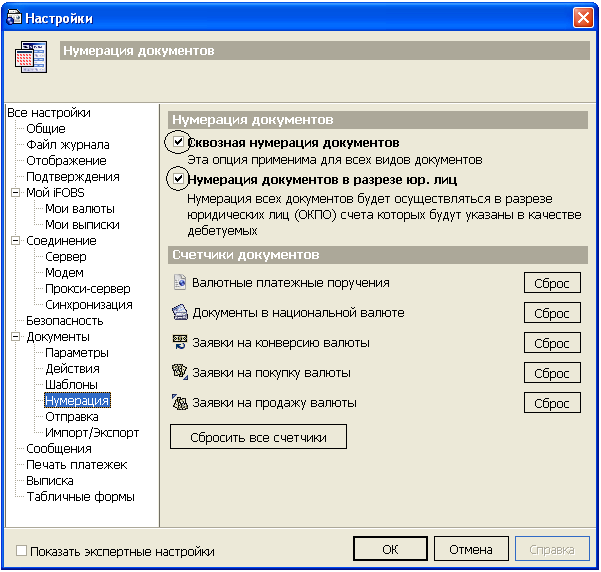Select Отображение in the settings tree
This screenshot has height=572, width=601.
[66, 161]
